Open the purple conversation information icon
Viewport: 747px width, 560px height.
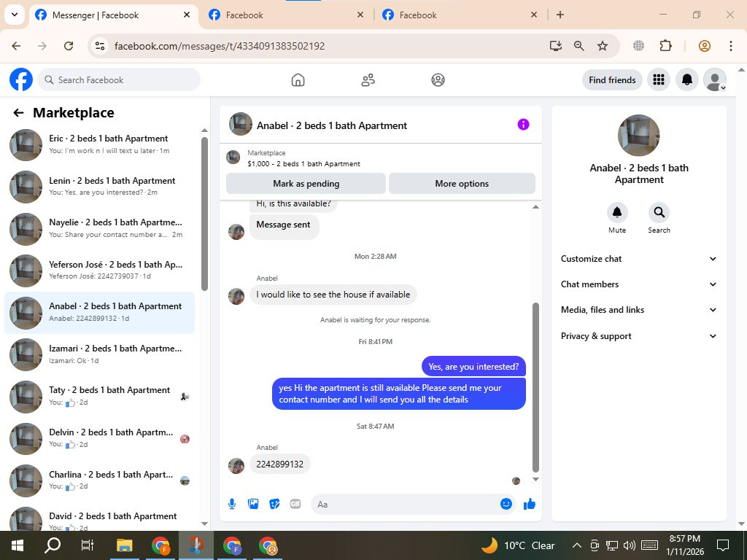[523, 124]
